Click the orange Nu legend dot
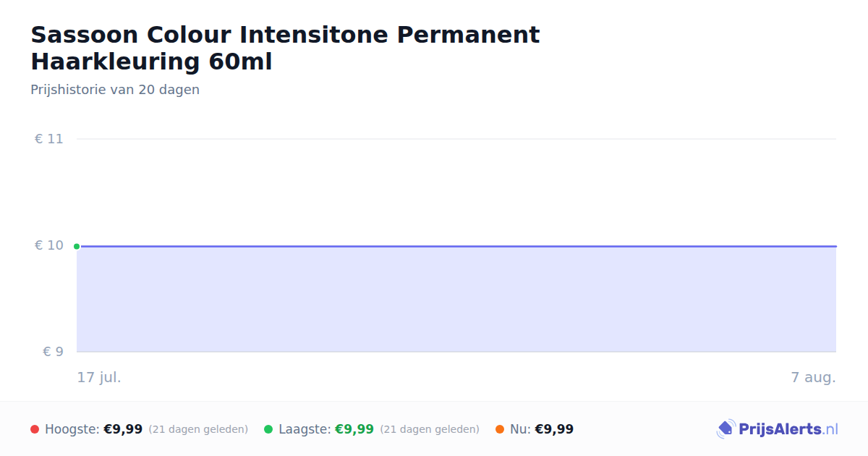The image size is (868, 456). pyautogui.click(x=500, y=429)
